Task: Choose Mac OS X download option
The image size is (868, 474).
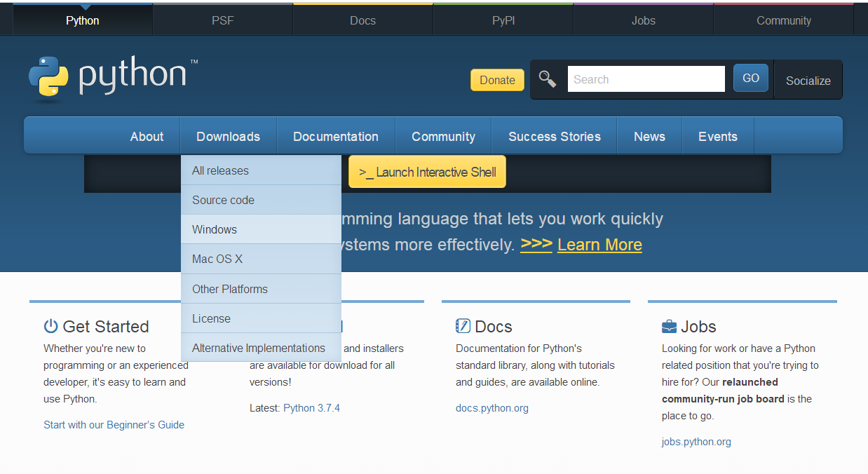Action: pos(261,259)
